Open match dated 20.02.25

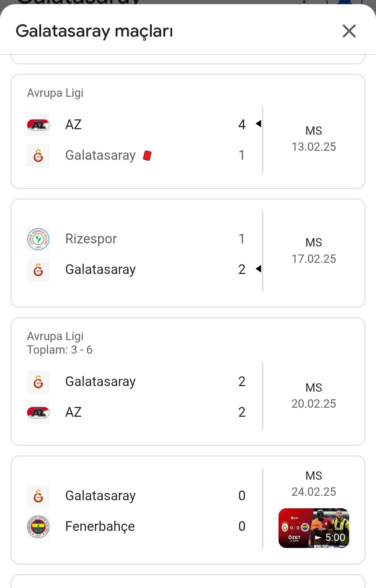coord(188,382)
